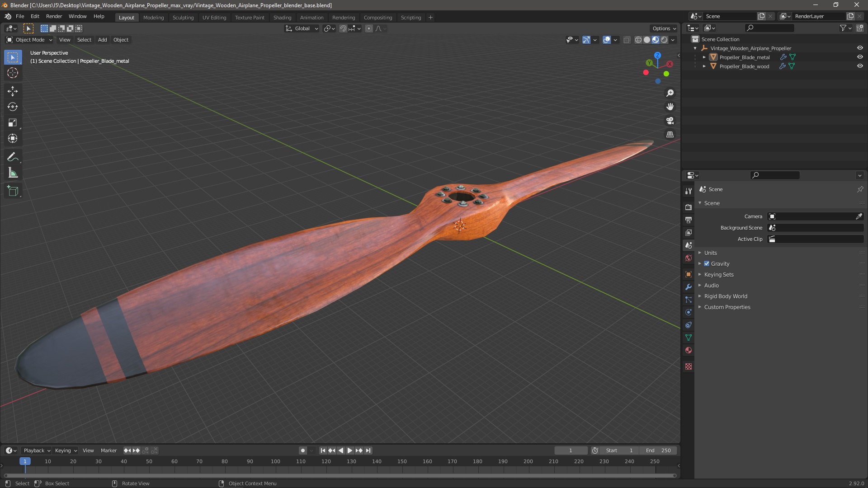Click the End frame field
The height and width of the screenshot is (488, 868).
coord(658,450)
